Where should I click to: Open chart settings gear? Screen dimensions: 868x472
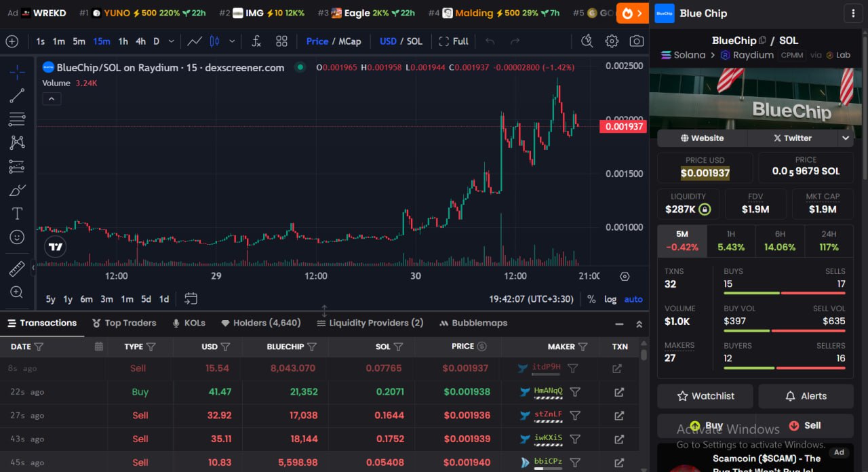612,41
